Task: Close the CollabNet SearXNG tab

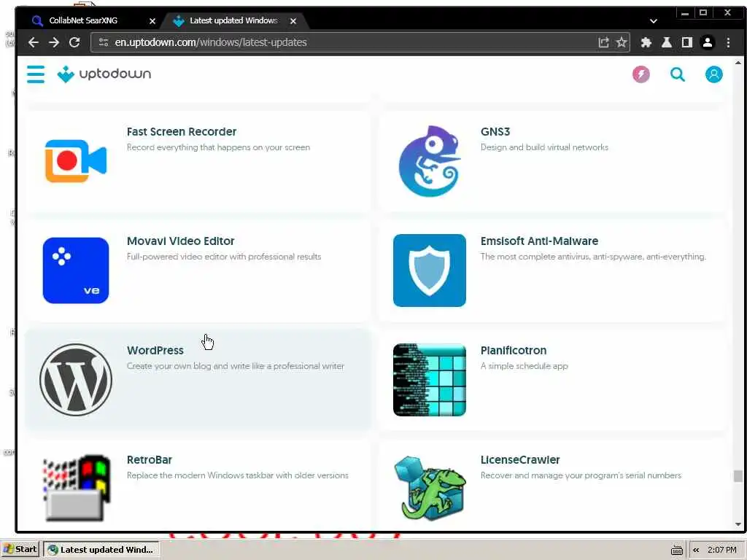Action: click(152, 21)
